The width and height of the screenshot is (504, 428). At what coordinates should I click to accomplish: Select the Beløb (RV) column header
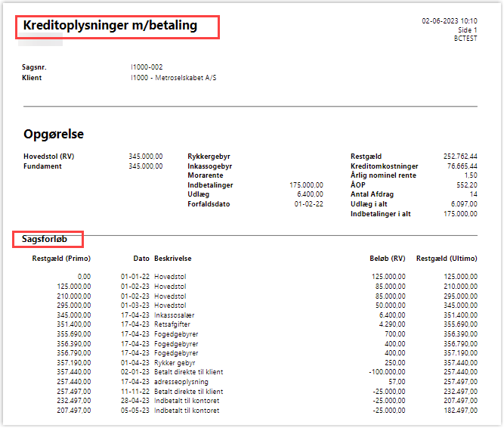click(388, 259)
